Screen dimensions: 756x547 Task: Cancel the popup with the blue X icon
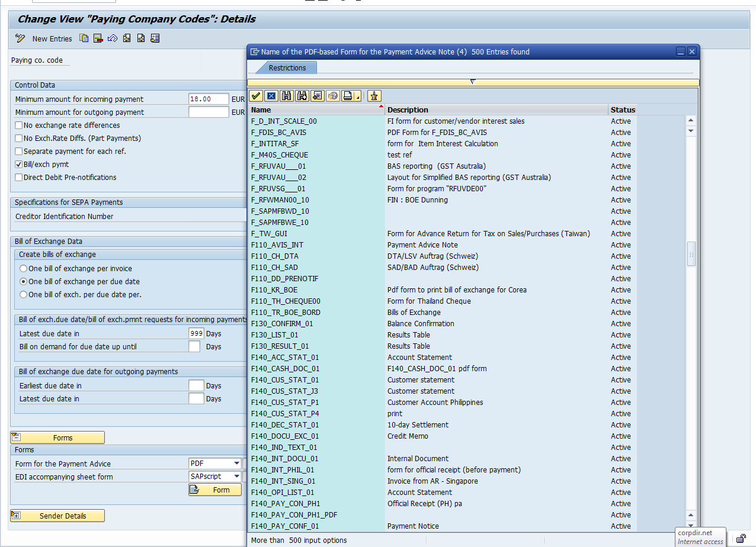coord(271,96)
